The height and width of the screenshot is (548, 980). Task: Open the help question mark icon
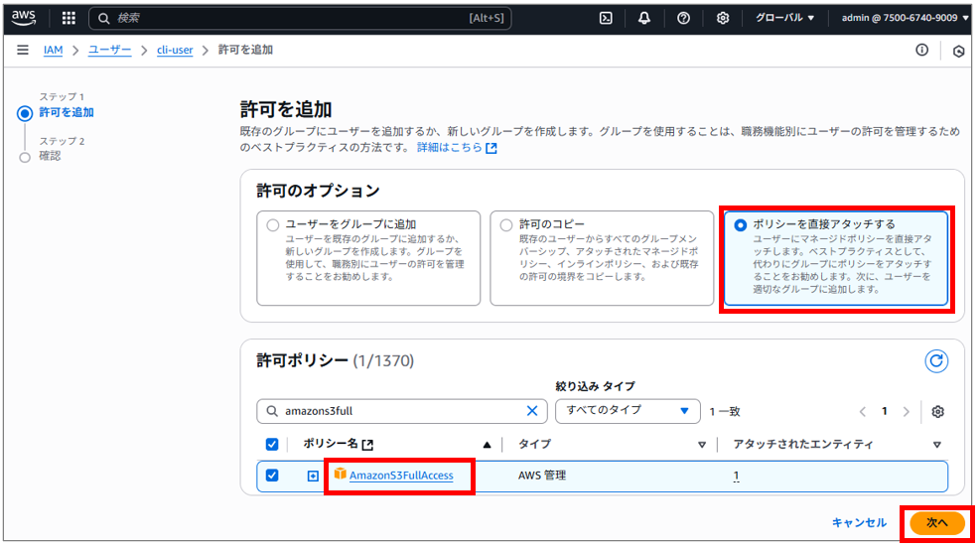pos(683,18)
